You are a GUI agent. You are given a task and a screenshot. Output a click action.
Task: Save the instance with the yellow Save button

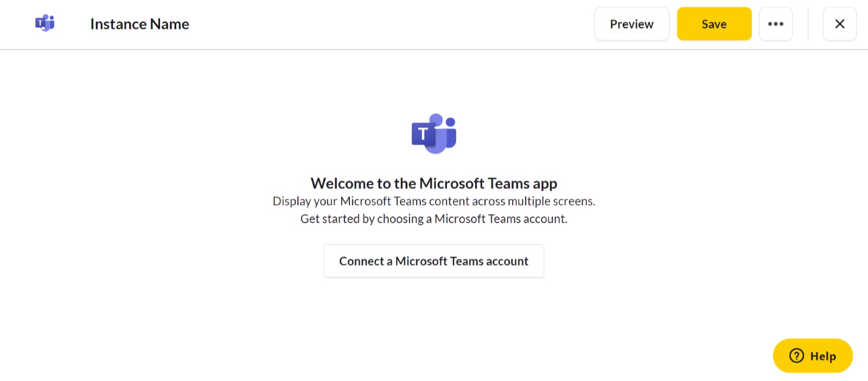(714, 24)
